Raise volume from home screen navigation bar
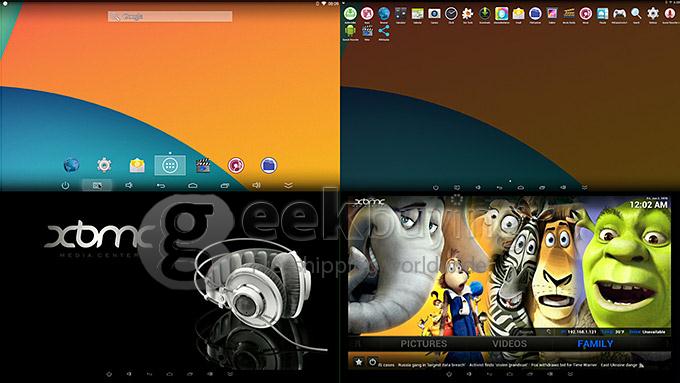The height and width of the screenshot is (383, 680). (257, 185)
